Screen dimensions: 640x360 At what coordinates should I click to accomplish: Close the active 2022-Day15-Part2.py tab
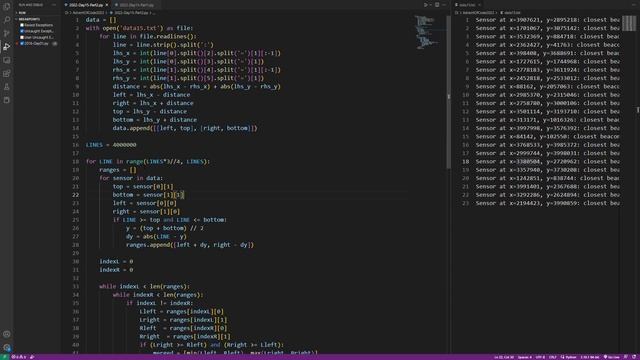(107, 5)
